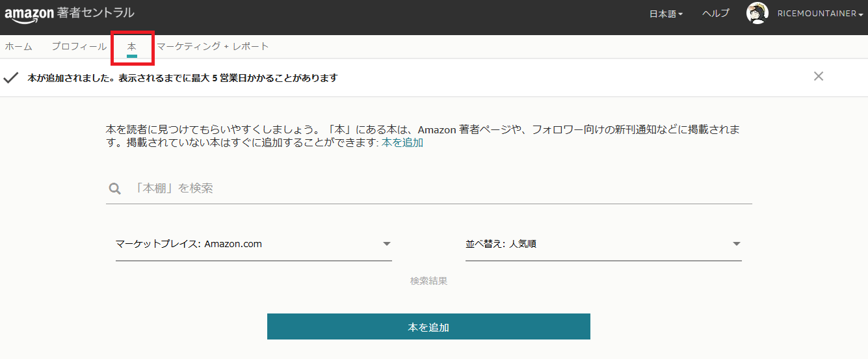868x359 pixels.
Task: Click the large 本を追加 button
Action: pos(428,326)
